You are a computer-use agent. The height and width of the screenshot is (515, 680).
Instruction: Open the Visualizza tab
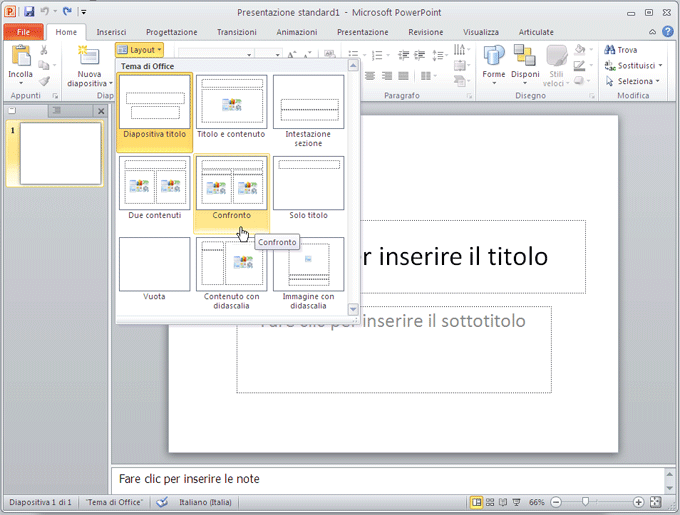coord(481,32)
